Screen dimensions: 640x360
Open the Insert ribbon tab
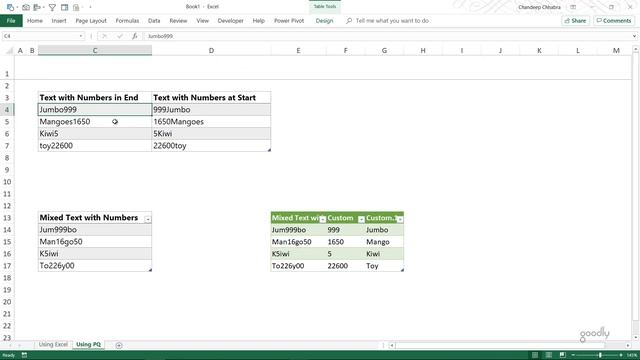coord(59,21)
